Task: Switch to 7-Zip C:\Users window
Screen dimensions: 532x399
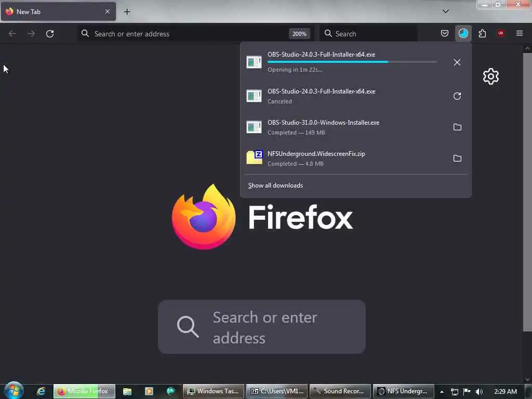Action: (x=277, y=391)
